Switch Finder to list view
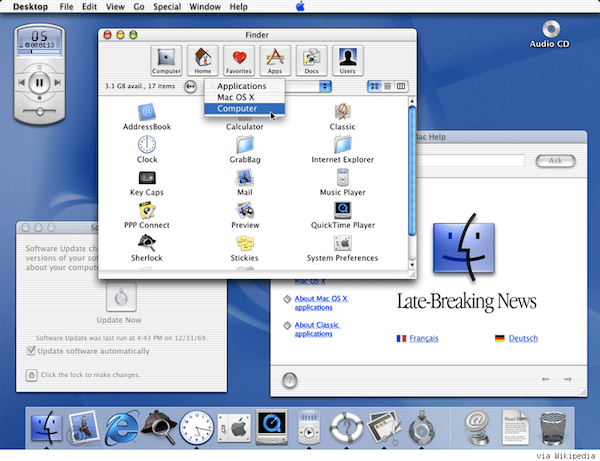 pyautogui.click(x=388, y=86)
